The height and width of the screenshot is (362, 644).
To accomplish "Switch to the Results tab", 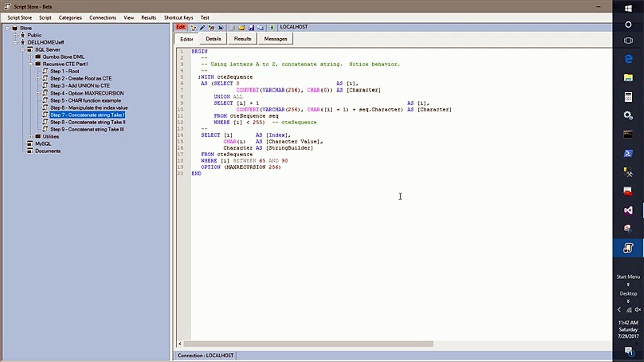I will pyautogui.click(x=243, y=39).
